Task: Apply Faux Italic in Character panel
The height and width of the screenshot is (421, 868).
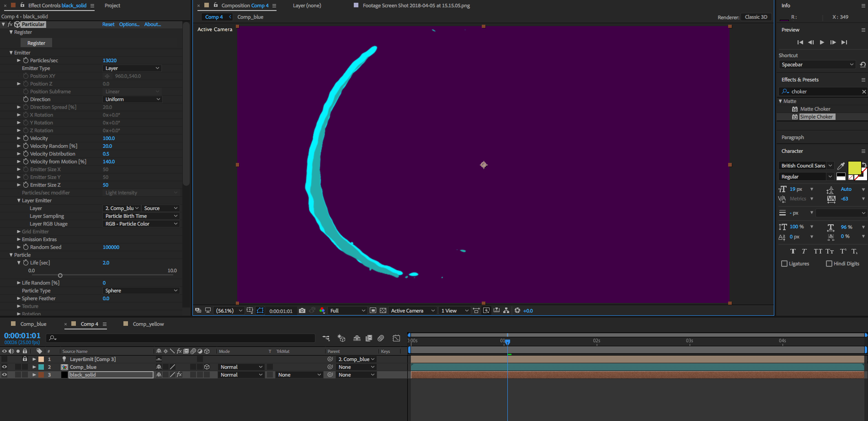Action: [804, 251]
